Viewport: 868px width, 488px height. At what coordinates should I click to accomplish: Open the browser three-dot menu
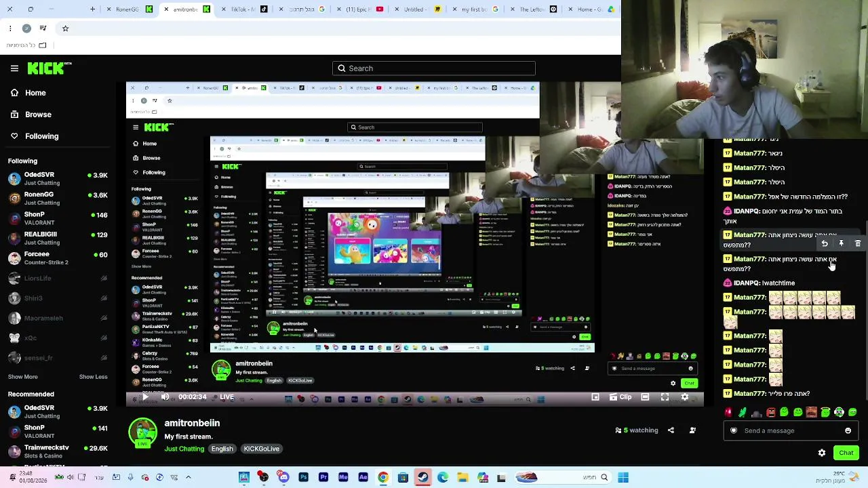[10, 28]
